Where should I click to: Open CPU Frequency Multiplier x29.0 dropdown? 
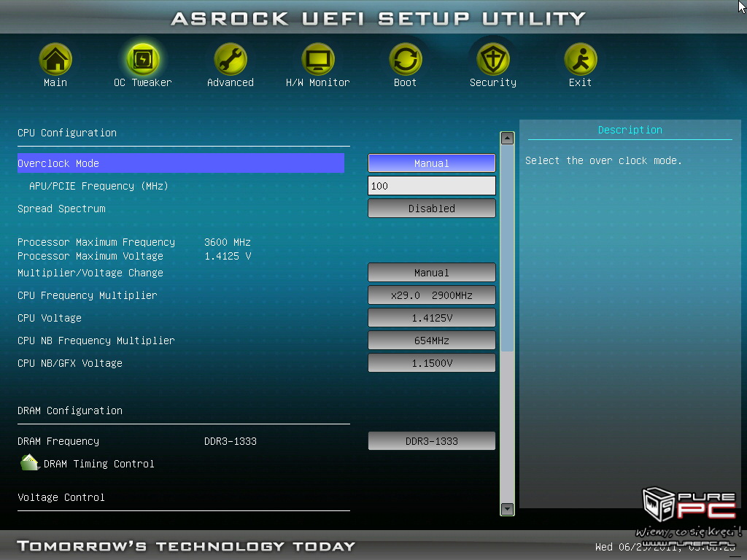coord(432,295)
